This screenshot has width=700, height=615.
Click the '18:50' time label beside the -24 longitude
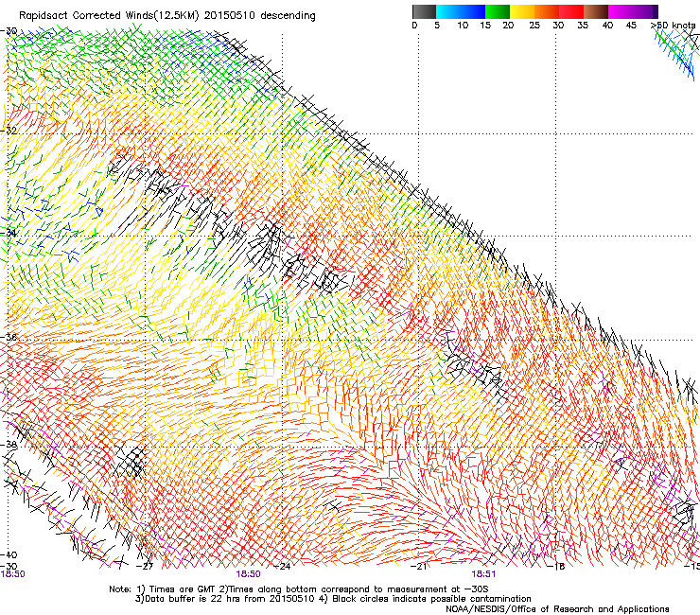[x=248, y=574]
